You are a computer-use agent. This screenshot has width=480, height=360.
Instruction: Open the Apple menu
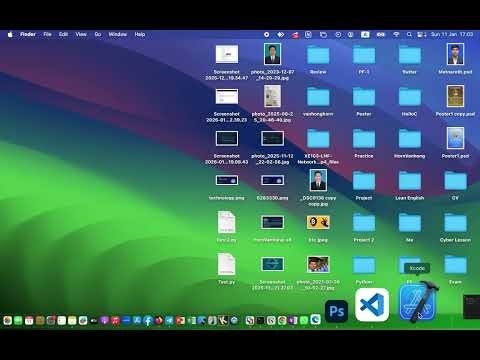point(10,34)
